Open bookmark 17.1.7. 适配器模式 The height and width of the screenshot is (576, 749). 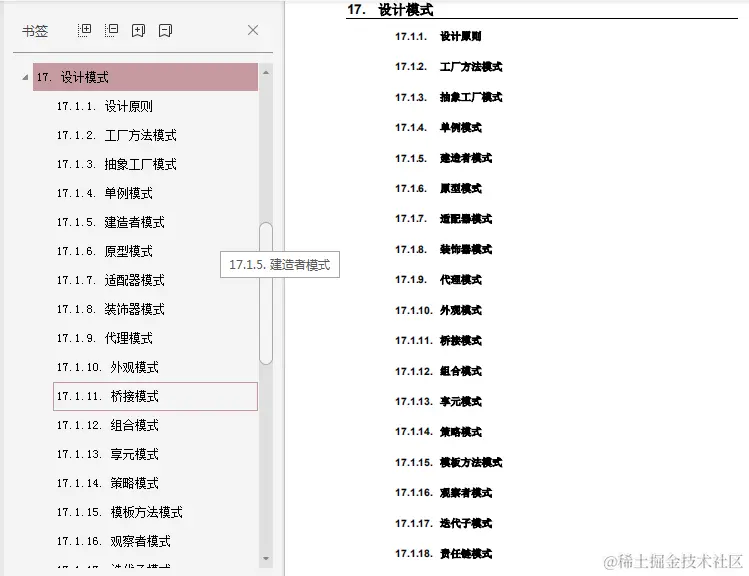coord(110,280)
